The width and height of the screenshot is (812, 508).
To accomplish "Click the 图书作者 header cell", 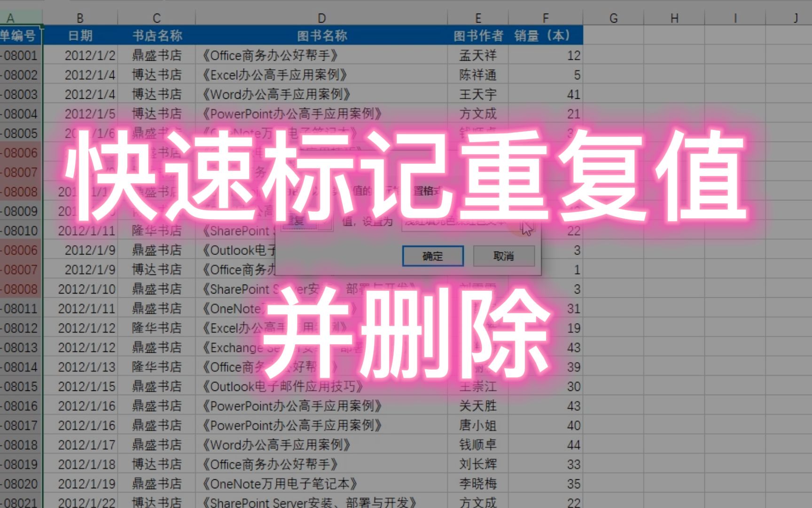I will [x=478, y=35].
